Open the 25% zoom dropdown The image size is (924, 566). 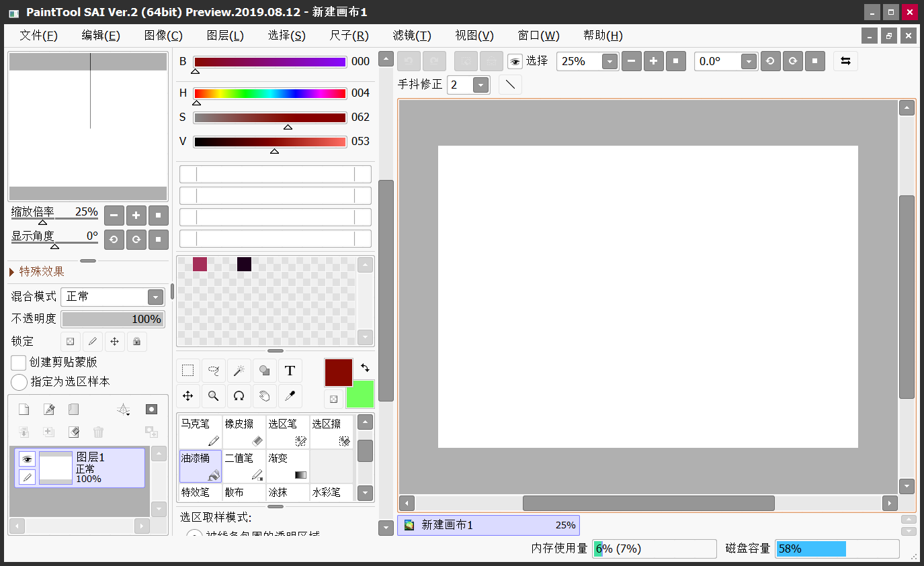pos(610,62)
